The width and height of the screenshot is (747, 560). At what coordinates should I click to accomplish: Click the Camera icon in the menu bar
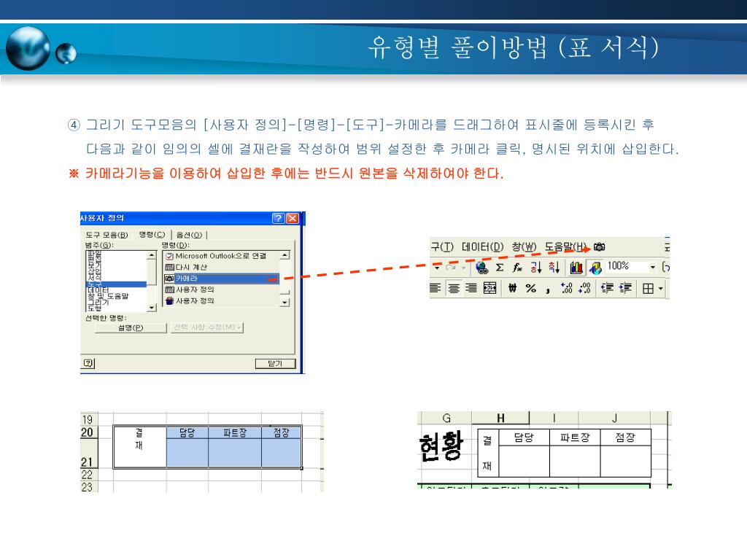coord(600,247)
